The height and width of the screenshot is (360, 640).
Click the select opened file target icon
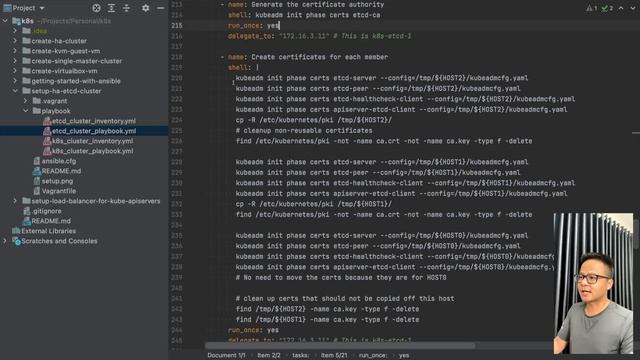point(96,8)
